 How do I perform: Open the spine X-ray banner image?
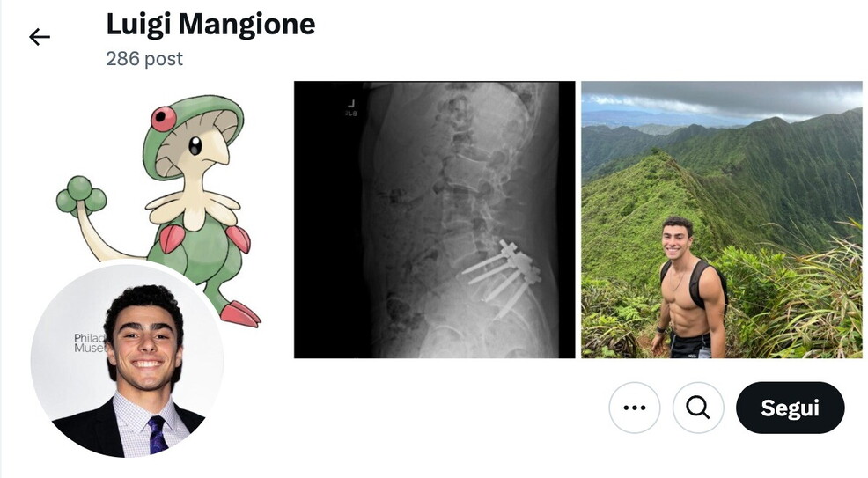[435, 220]
